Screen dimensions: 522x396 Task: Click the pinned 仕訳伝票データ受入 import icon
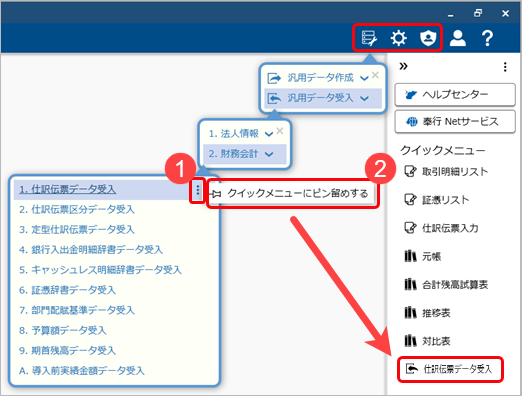[412, 369]
